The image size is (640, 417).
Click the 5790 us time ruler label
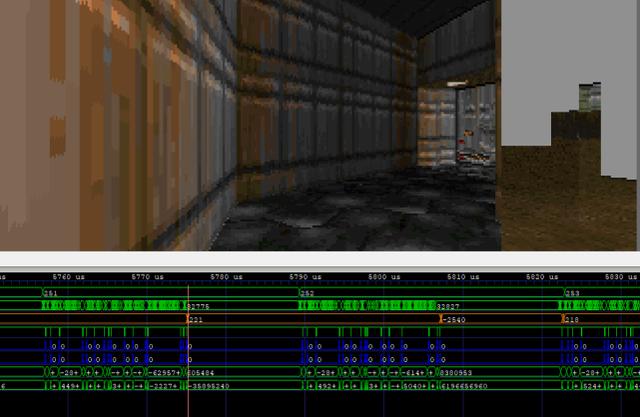click(305, 277)
